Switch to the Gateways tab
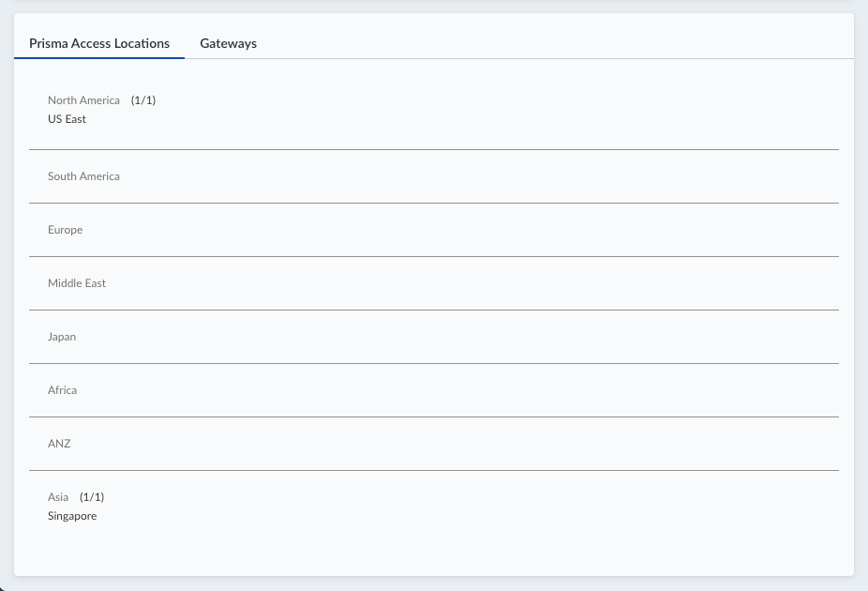Screen dimensions: 868x591 (228, 43)
